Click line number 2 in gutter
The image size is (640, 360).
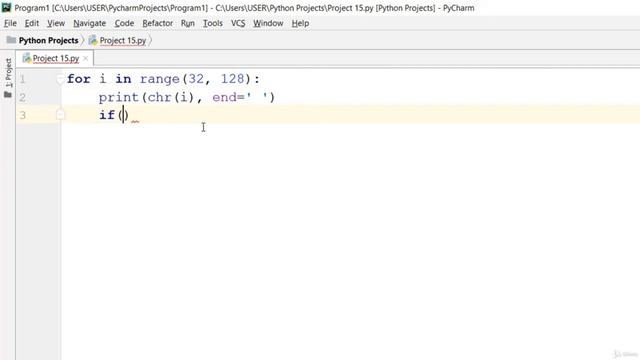22,97
